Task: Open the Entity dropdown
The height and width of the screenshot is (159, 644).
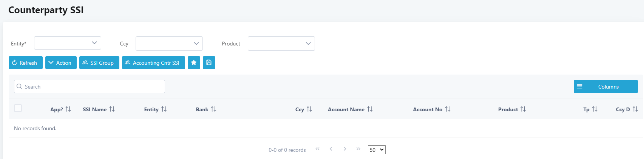Action: coord(68,43)
